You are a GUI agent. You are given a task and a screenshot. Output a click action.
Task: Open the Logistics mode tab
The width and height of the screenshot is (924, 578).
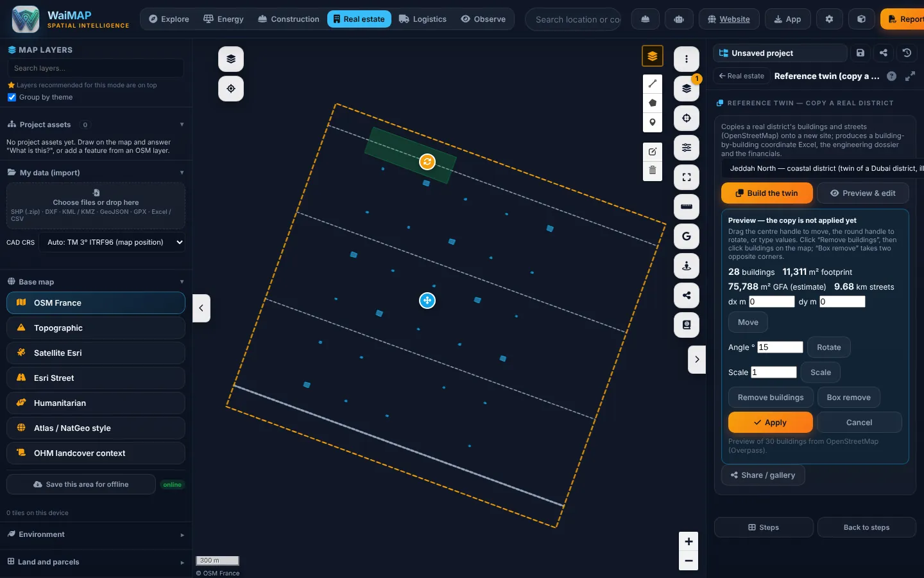tap(423, 19)
